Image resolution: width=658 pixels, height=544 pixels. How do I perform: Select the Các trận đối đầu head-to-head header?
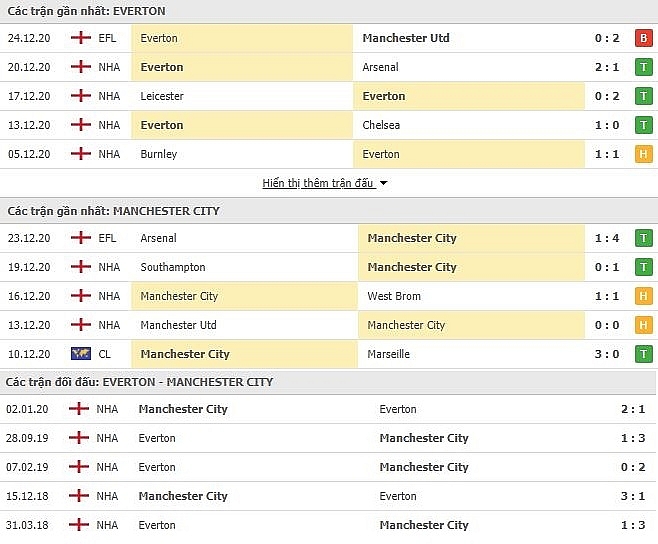[139, 382]
